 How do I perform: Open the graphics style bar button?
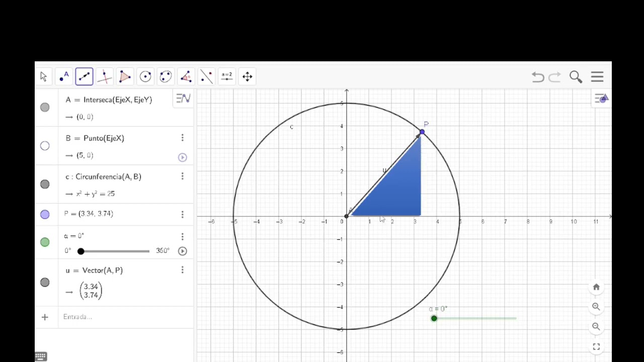tap(601, 99)
